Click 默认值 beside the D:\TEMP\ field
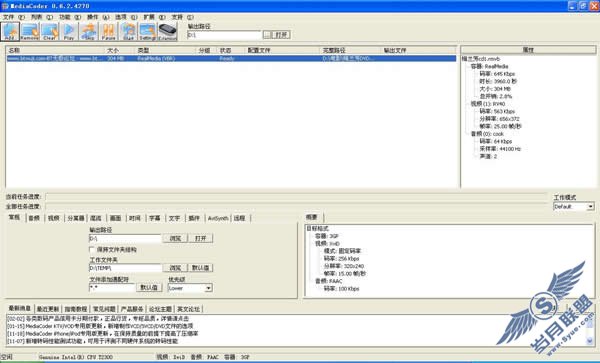This screenshot has width=600, height=363. click(x=201, y=268)
